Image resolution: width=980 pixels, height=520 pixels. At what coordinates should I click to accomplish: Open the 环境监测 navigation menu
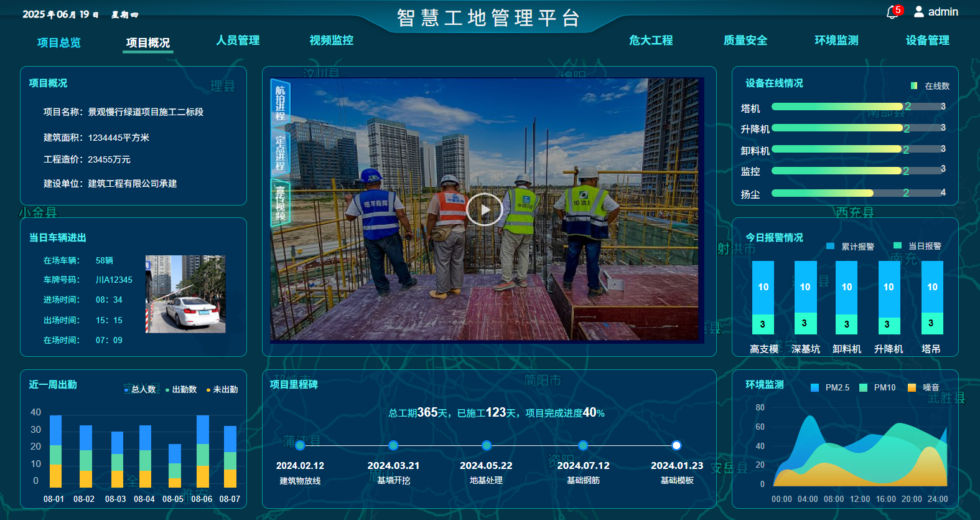pyautogui.click(x=836, y=40)
